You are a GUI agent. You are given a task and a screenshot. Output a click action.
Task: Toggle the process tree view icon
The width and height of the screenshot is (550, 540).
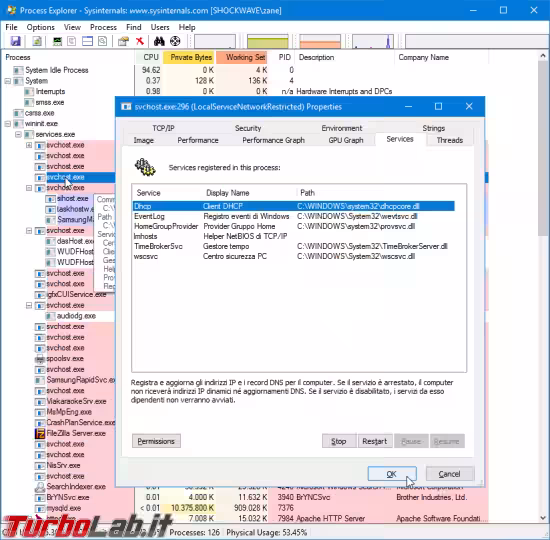click(72, 41)
